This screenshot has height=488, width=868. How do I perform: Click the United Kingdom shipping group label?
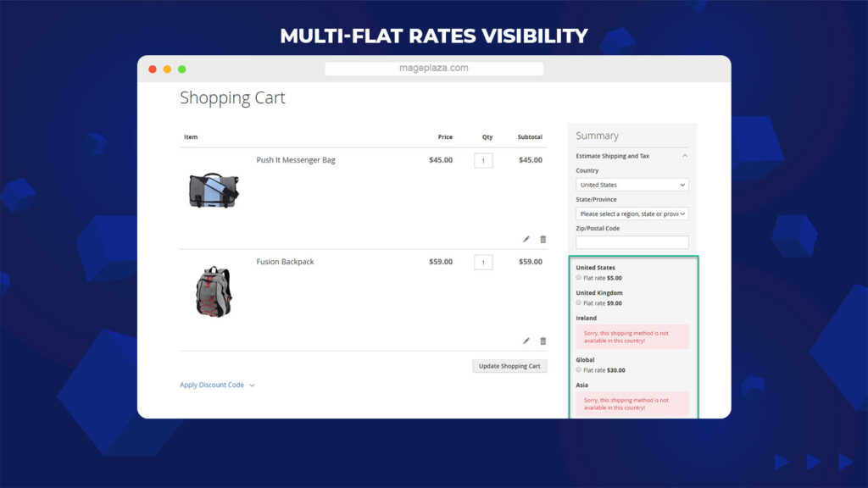[599, 292]
